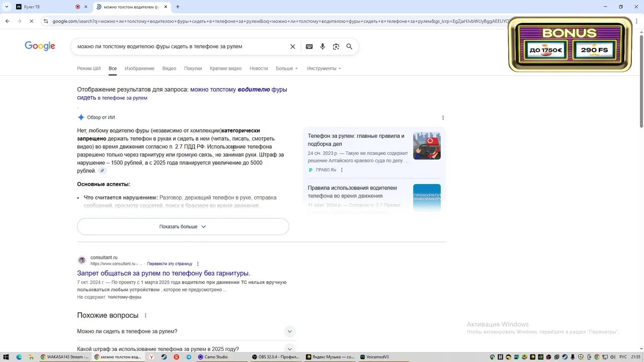Viewport: 644px width, 362px height.
Task: Switch to Яндекс Музыка in taskbar
Action: pyautogui.click(x=331, y=357)
